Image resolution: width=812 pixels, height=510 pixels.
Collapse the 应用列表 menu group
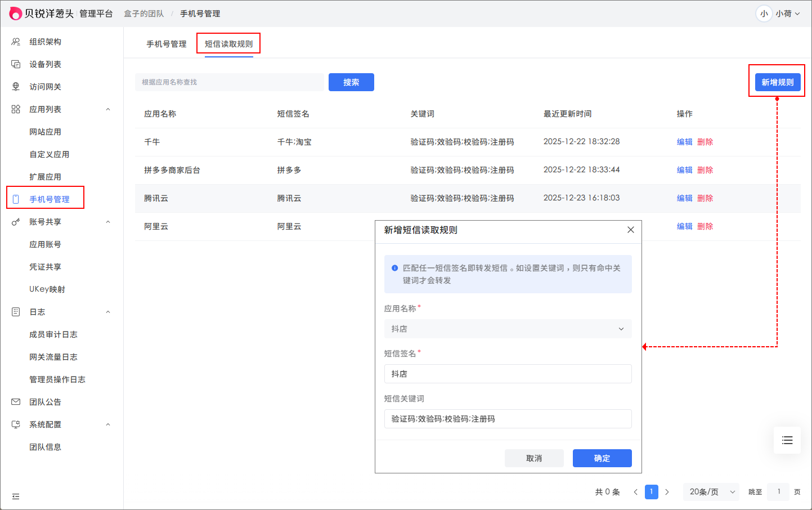pos(108,109)
